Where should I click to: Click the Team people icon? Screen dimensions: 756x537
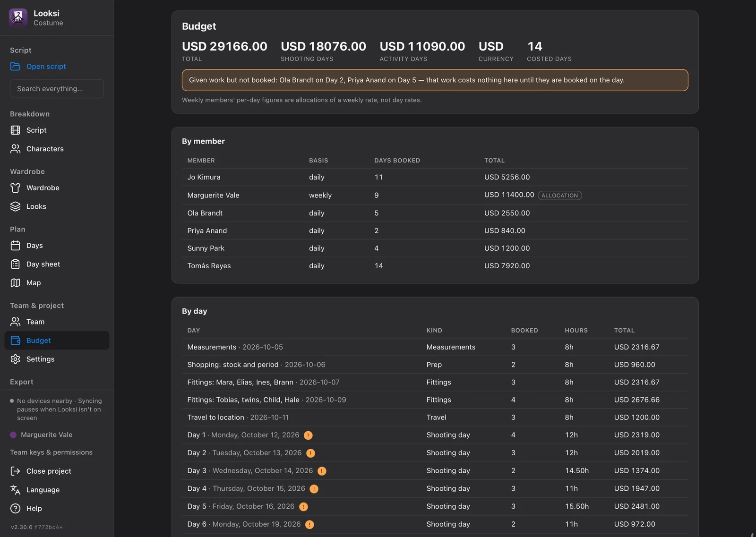tap(16, 322)
